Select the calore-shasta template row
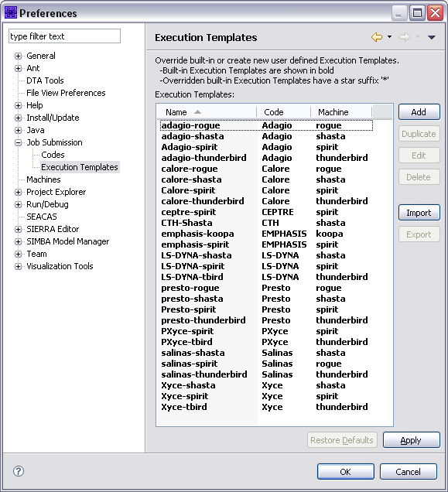The height and width of the screenshot is (492, 448). point(266,179)
